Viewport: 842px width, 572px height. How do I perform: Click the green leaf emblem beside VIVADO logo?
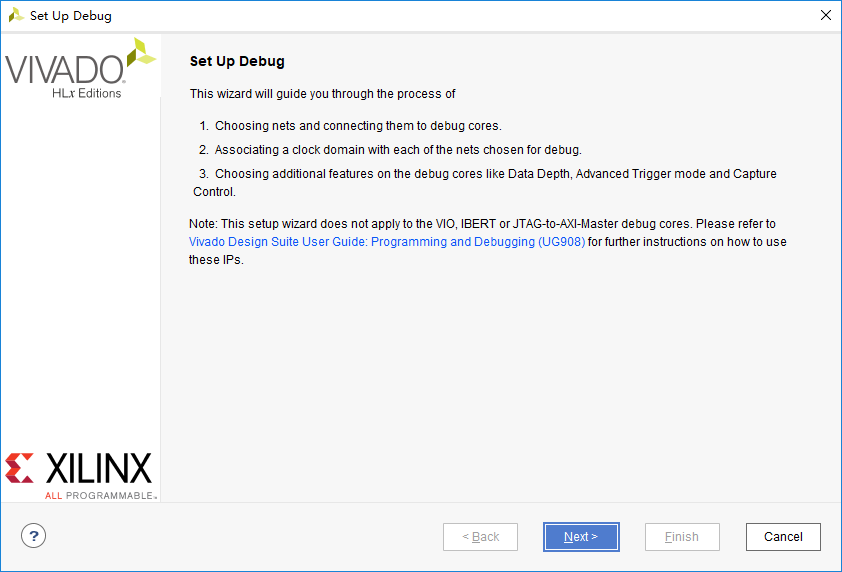coord(141,52)
